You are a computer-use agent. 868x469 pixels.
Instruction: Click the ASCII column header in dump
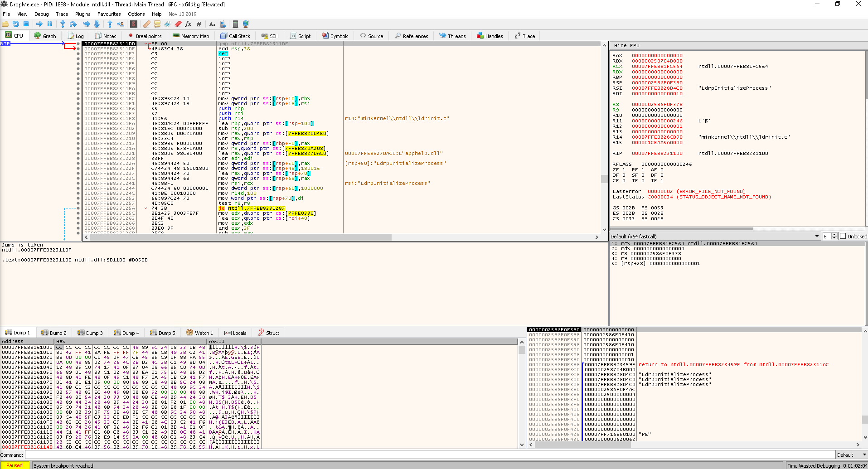[x=233, y=341]
